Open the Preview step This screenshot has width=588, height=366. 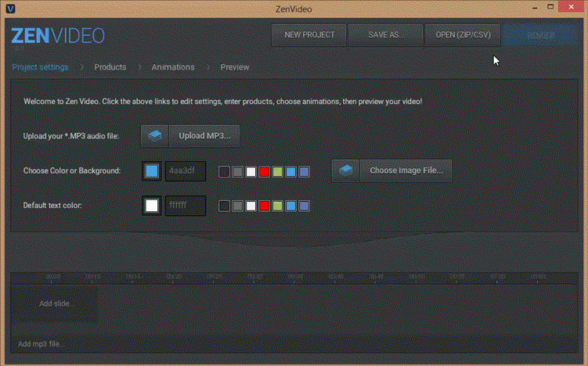coord(234,67)
